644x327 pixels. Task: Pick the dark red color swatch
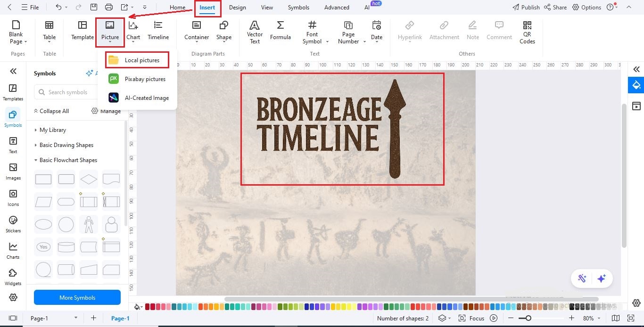coord(148,307)
